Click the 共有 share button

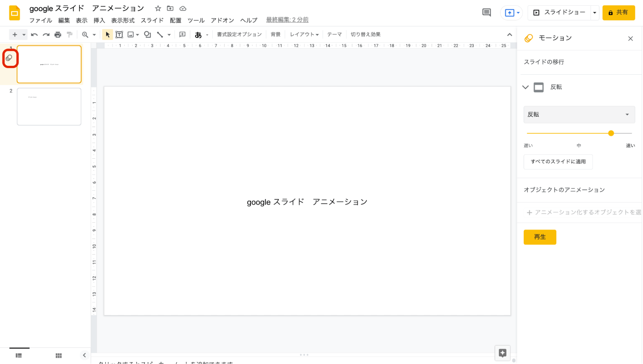pos(618,13)
